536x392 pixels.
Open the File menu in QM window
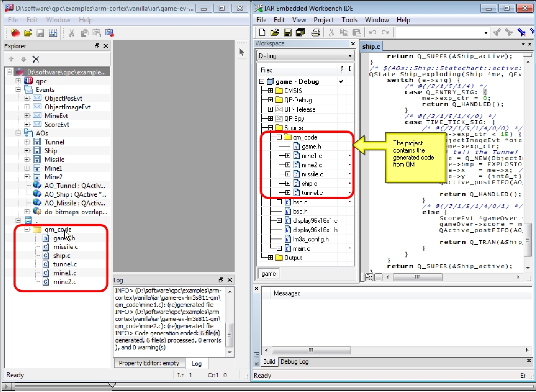13,20
